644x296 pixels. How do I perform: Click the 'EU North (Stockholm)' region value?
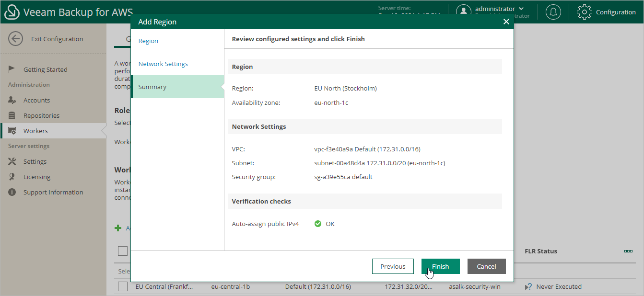345,88
